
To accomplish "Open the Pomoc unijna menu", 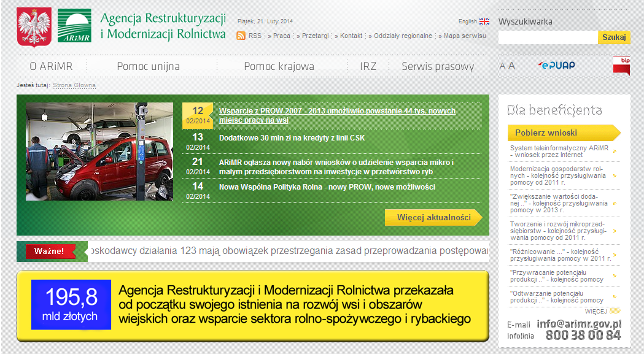I will tap(149, 66).
